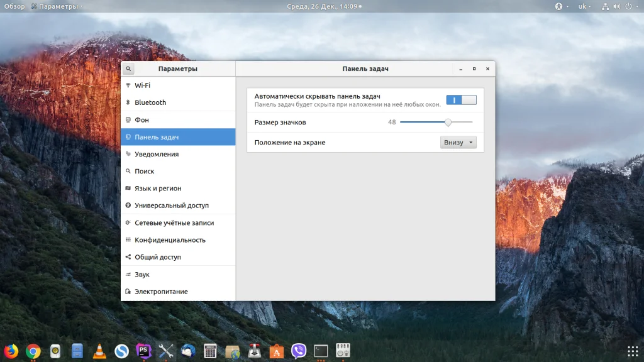This screenshot has width=644, height=362.
Task: Launch Google Chrome from the dock
Action: tap(33, 351)
